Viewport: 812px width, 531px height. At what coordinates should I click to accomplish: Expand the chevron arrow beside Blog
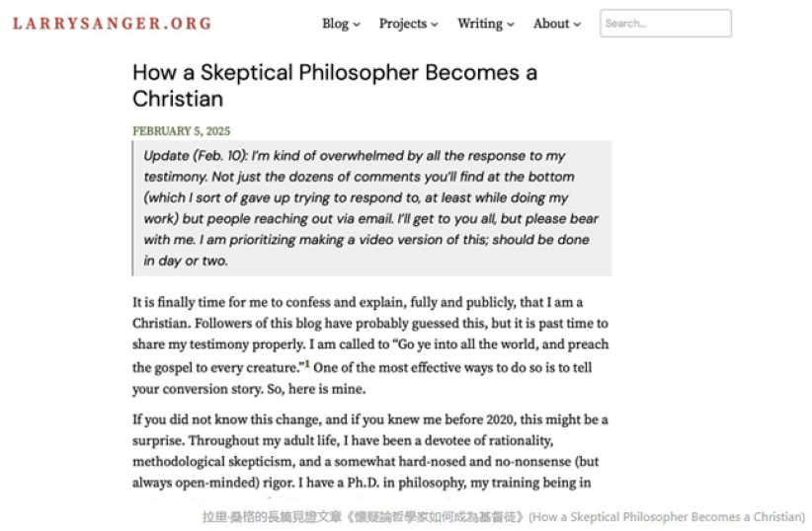(x=357, y=25)
